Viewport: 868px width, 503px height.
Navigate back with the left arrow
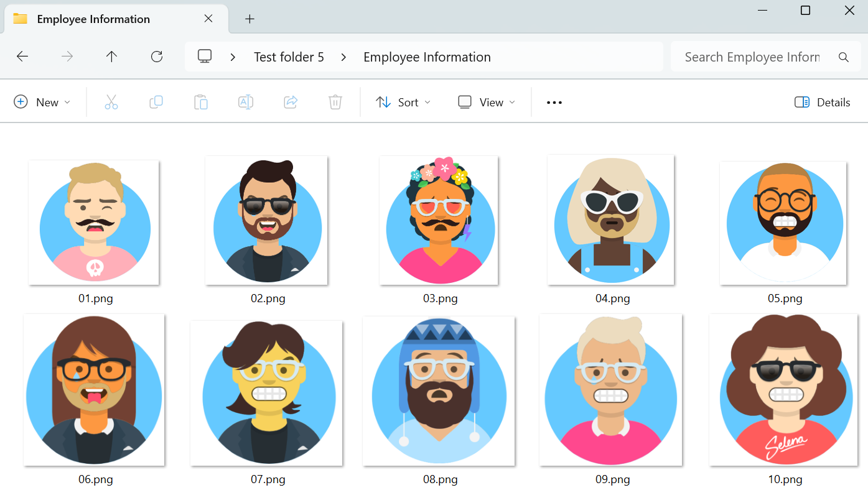[22, 57]
